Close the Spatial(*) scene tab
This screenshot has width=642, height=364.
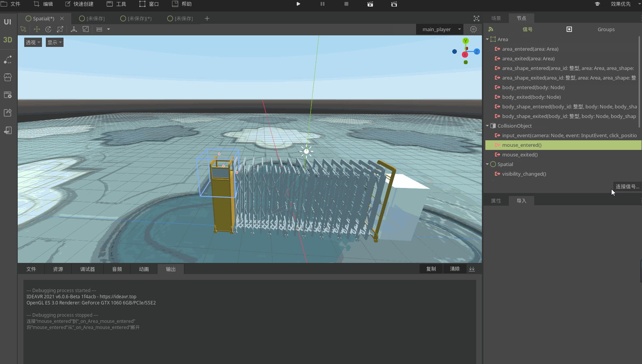(x=62, y=18)
